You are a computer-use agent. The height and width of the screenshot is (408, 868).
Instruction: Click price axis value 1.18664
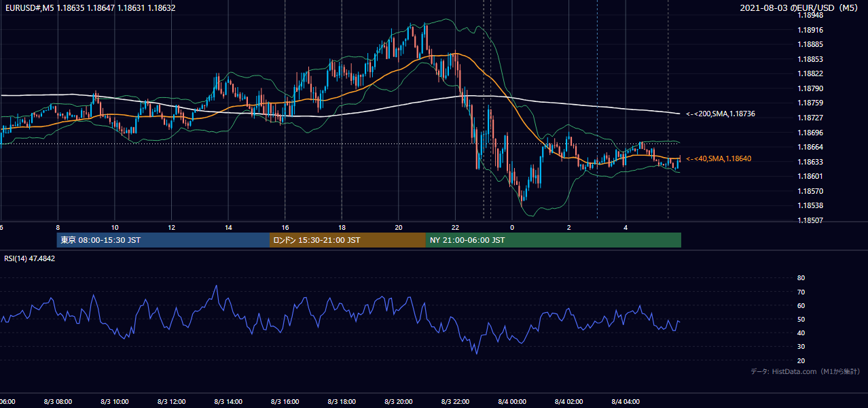810,147
